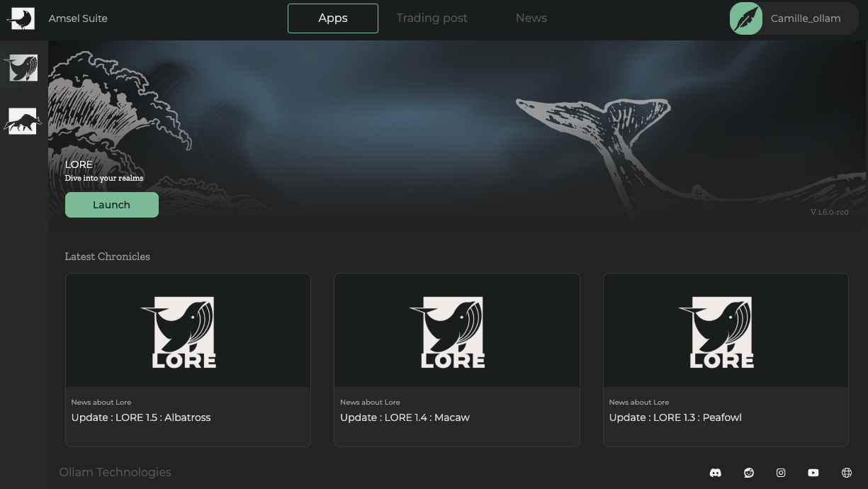Viewport: 868px width, 489px height.
Task: Open the Instagram link in footer
Action: (x=781, y=473)
